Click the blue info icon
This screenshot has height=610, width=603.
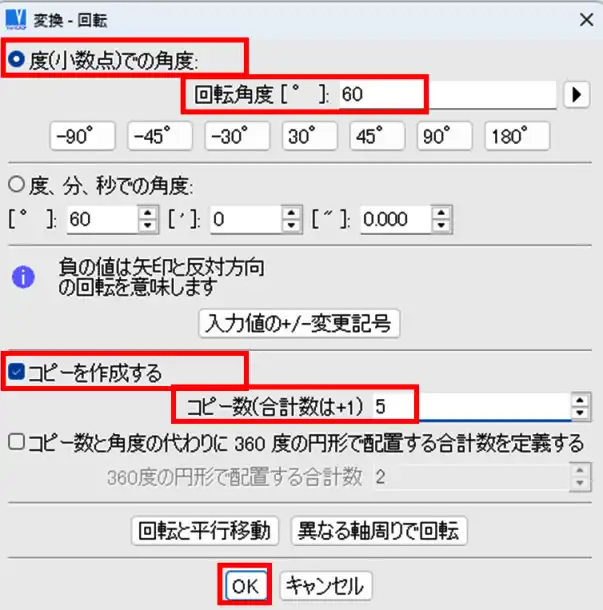click(23, 277)
